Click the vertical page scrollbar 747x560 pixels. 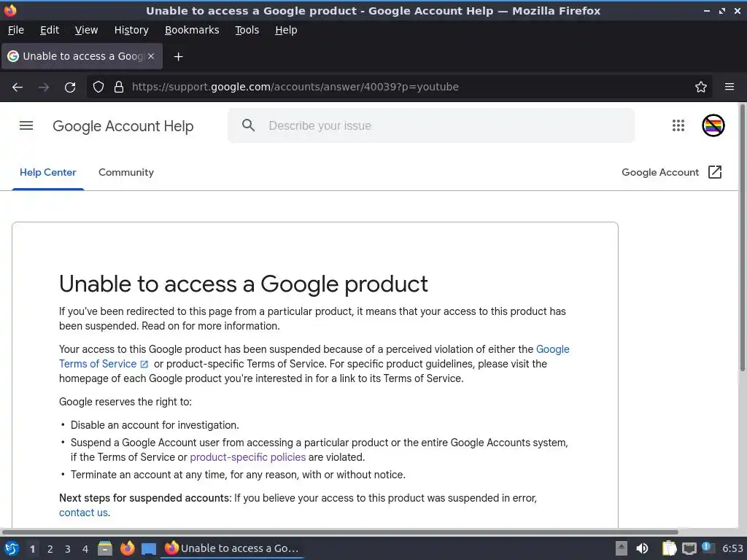(742, 238)
